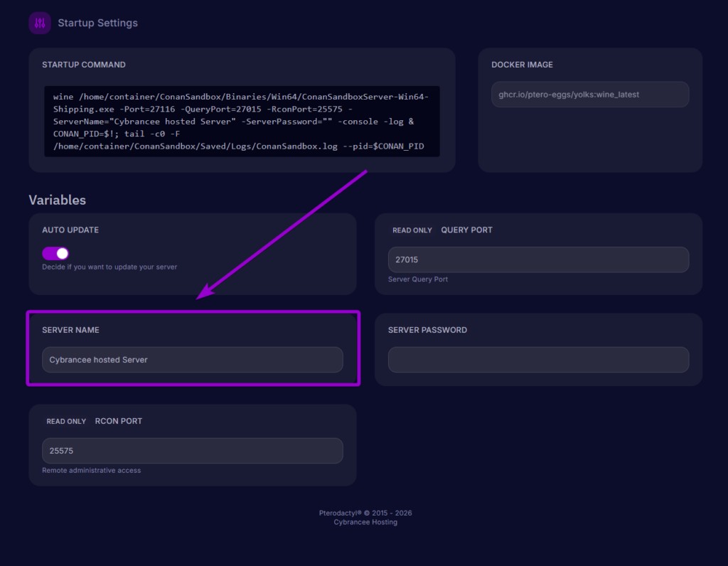Select the Query Port field showing 27015
This screenshot has width=728, height=566.
pos(539,260)
